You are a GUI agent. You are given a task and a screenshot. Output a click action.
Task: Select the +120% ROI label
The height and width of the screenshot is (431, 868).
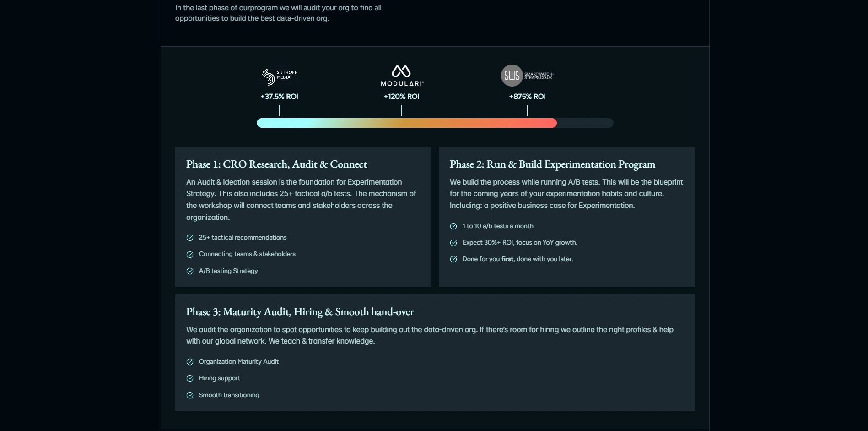pos(401,97)
